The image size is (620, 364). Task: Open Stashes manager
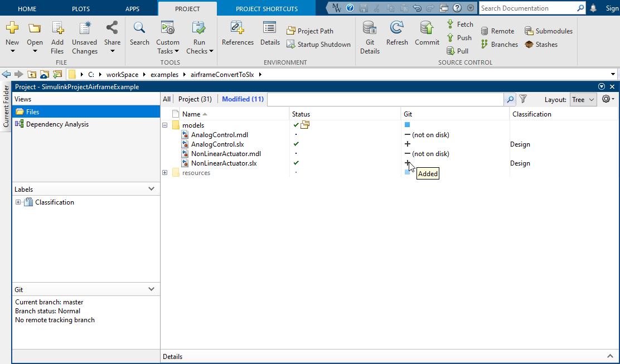click(541, 44)
